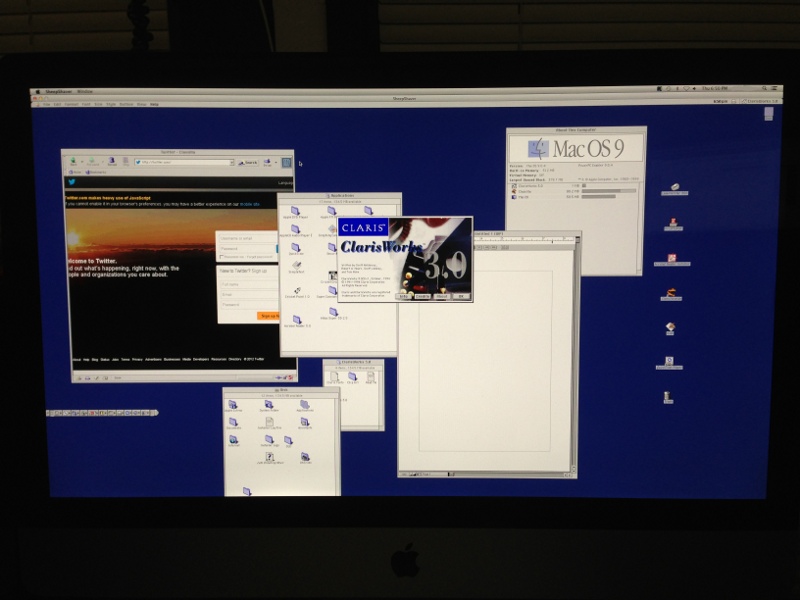Click the Forward icon in Classilla toolbar
The width and height of the screenshot is (800, 600).
[91, 161]
